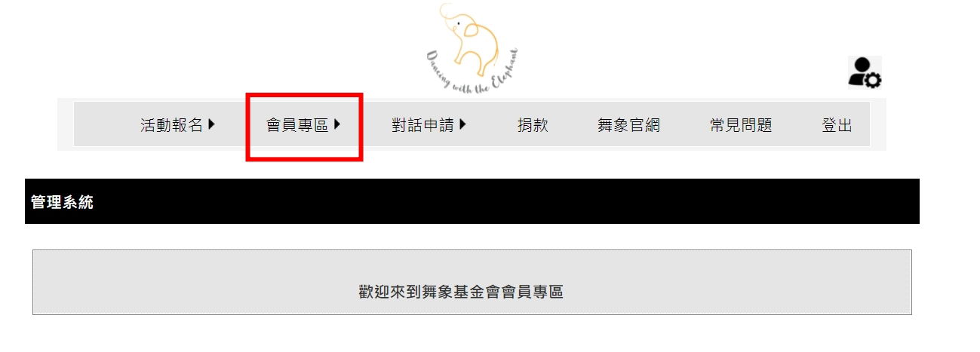Expand the arrow beside 對話申請
This screenshot has width=980, height=352.
click(462, 124)
